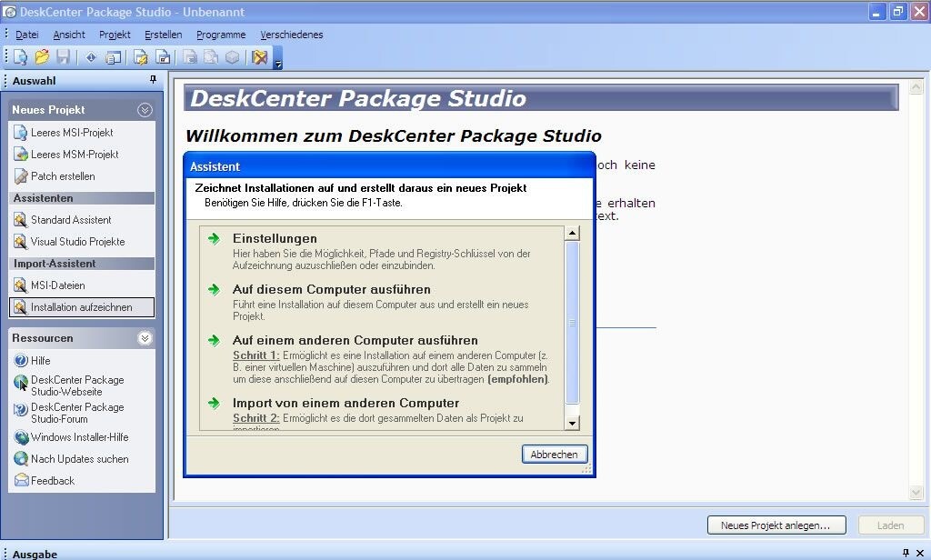931x560 pixels.
Task: Click the new project toolbar icon
Action: coord(20,57)
